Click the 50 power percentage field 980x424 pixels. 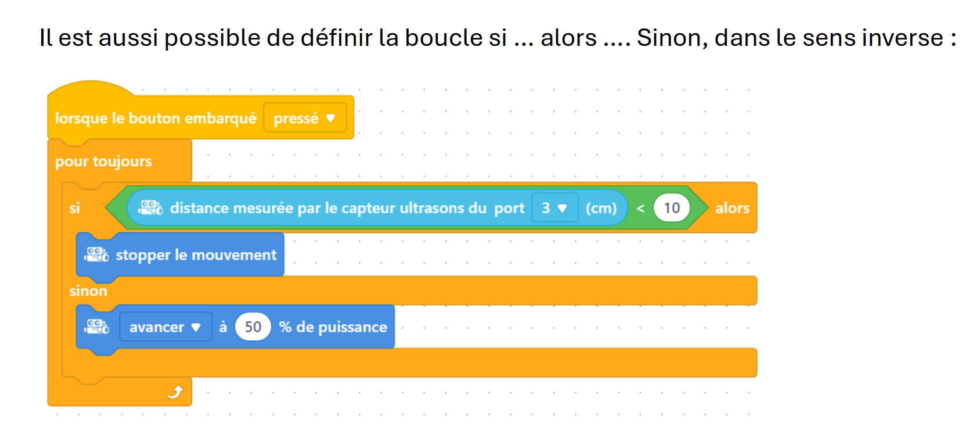pos(253,327)
